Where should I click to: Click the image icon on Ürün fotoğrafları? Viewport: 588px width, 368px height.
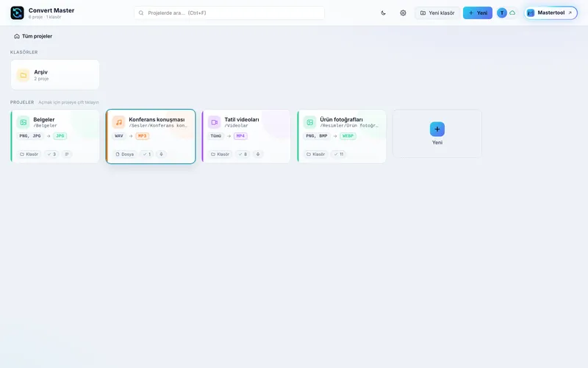309,122
